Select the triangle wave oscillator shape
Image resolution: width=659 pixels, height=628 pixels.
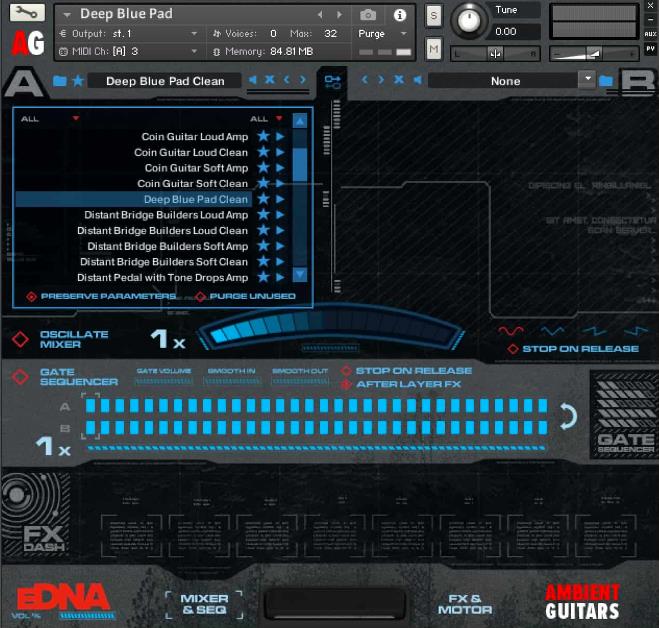(553, 331)
